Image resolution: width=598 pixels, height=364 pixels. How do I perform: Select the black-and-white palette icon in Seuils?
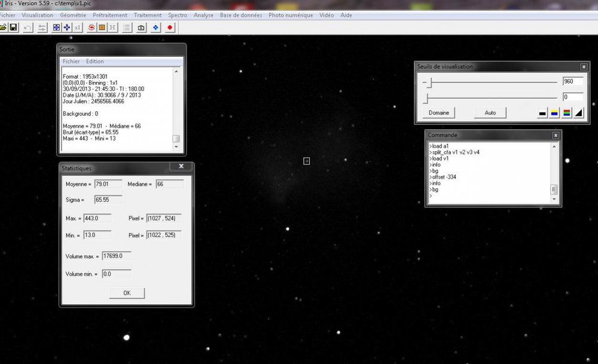coord(542,113)
